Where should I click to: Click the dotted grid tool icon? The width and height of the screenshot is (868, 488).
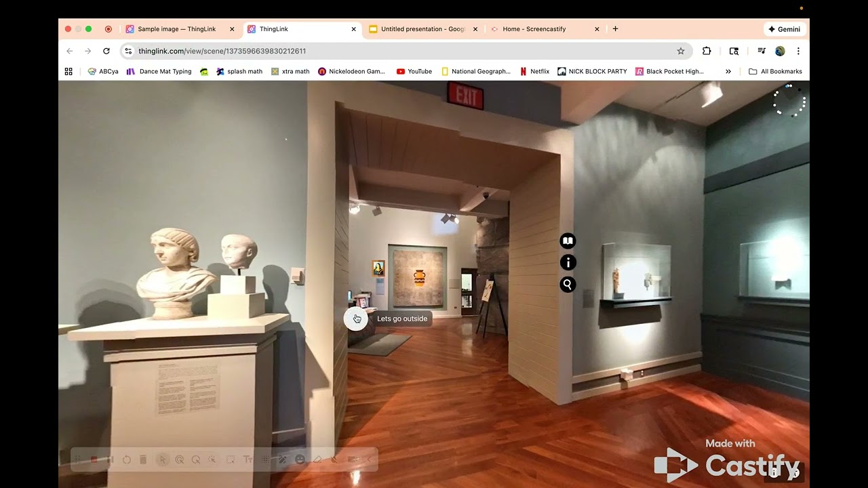pyautogui.click(x=266, y=460)
